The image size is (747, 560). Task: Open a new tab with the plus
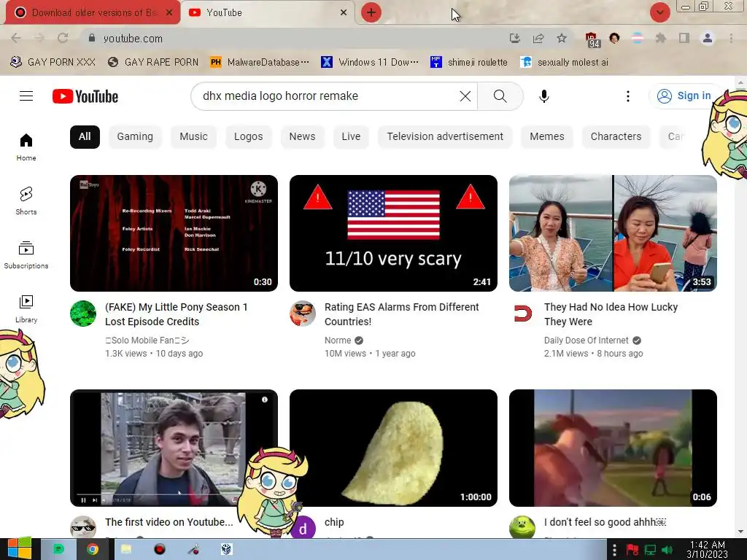click(371, 12)
